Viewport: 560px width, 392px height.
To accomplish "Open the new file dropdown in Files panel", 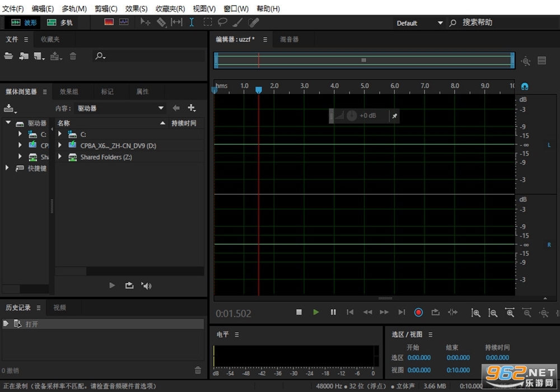I will click(x=39, y=56).
